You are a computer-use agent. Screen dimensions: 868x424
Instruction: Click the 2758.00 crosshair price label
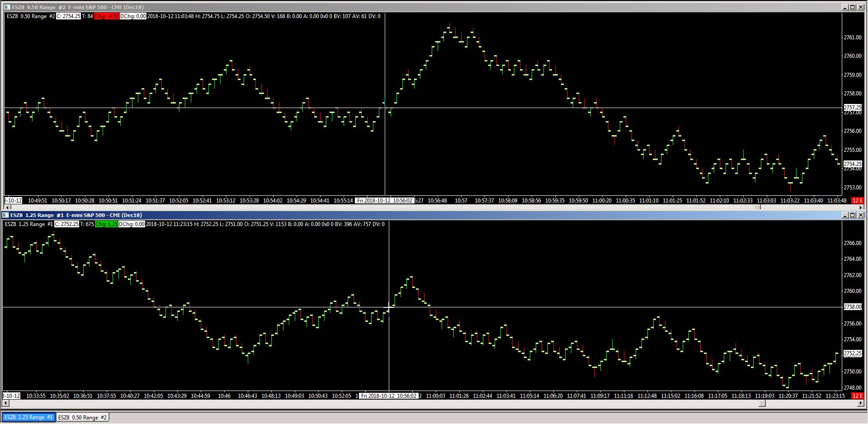tap(853, 307)
